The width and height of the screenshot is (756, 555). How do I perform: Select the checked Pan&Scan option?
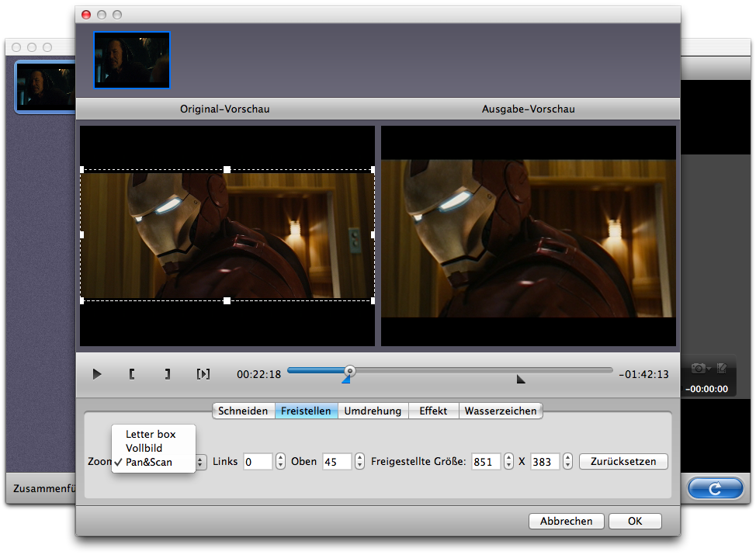(x=149, y=462)
